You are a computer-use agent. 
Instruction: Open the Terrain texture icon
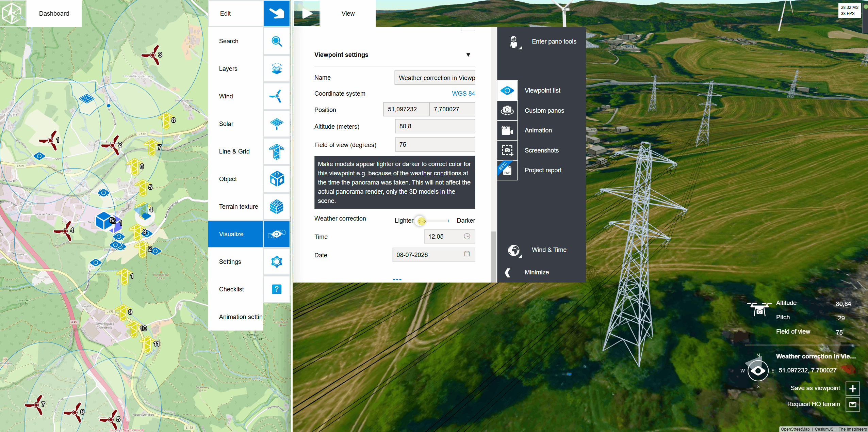[x=277, y=207]
